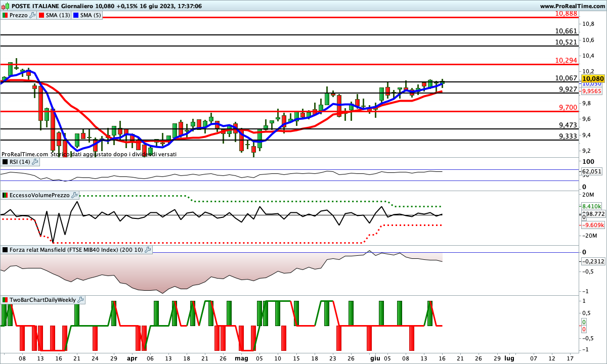The height and width of the screenshot is (364, 607).
Task: Click the 'lug' month label on time axis
Action: pyautogui.click(x=509, y=358)
